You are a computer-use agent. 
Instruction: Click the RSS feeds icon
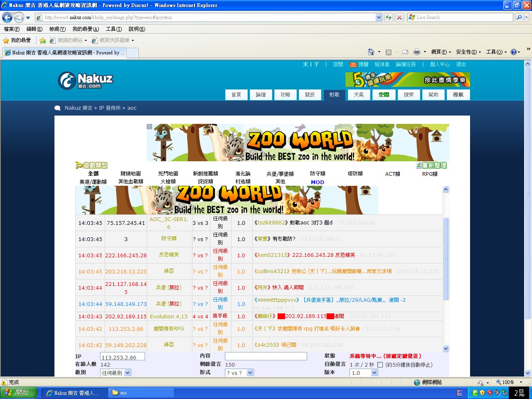(389, 52)
